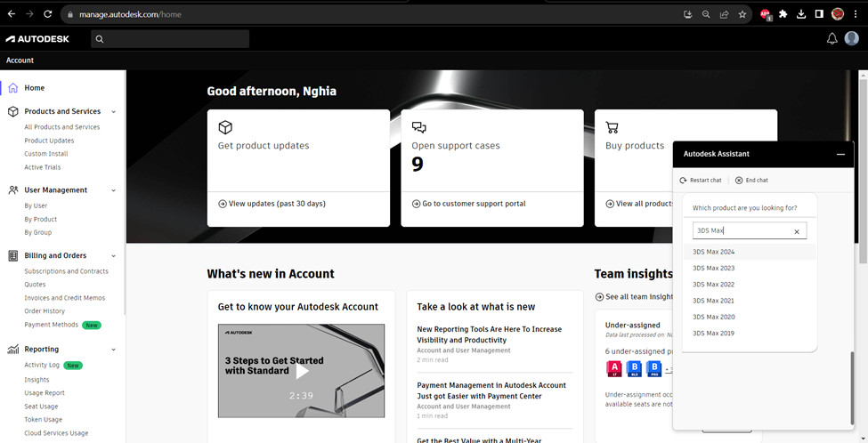Open browser downloads icon
868x443 pixels.
tap(801, 14)
